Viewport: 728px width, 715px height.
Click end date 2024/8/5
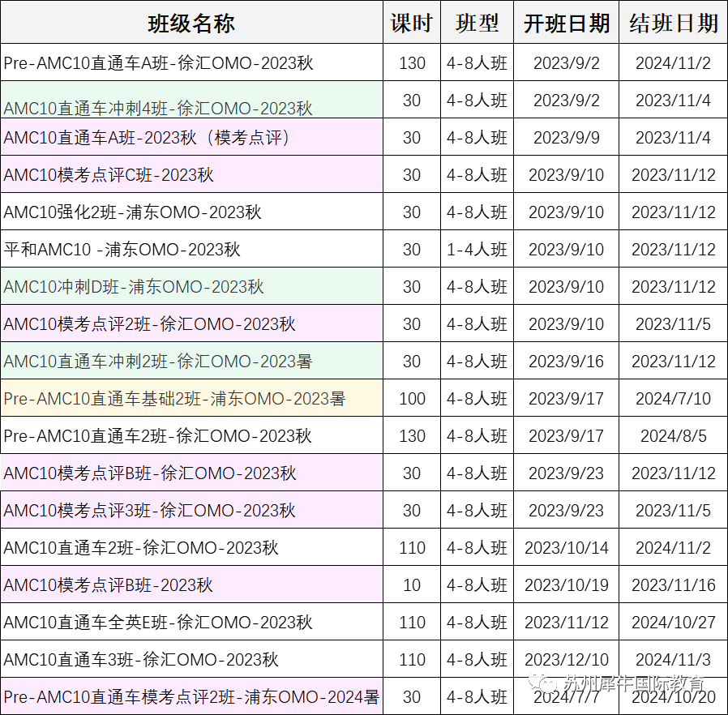pyautogui.click(x=673, y=435)
